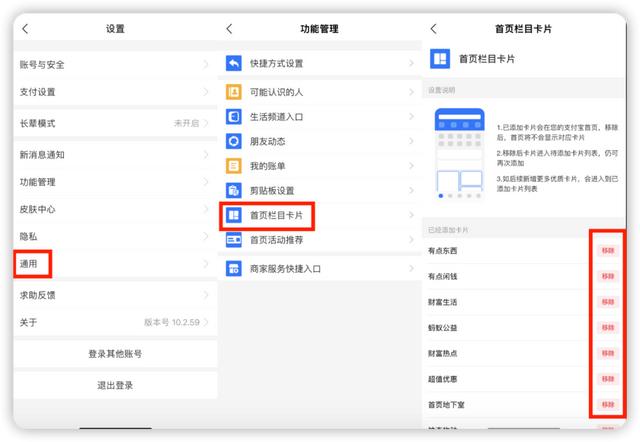Open 通用 settings

pyautogui.click(x=115, y=264)
